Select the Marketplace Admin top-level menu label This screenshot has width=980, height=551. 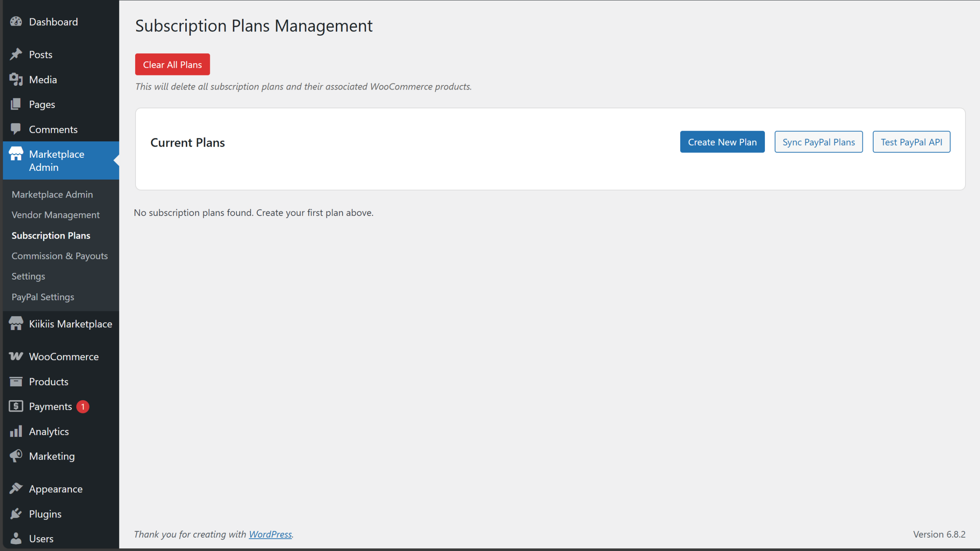[57, 160]
